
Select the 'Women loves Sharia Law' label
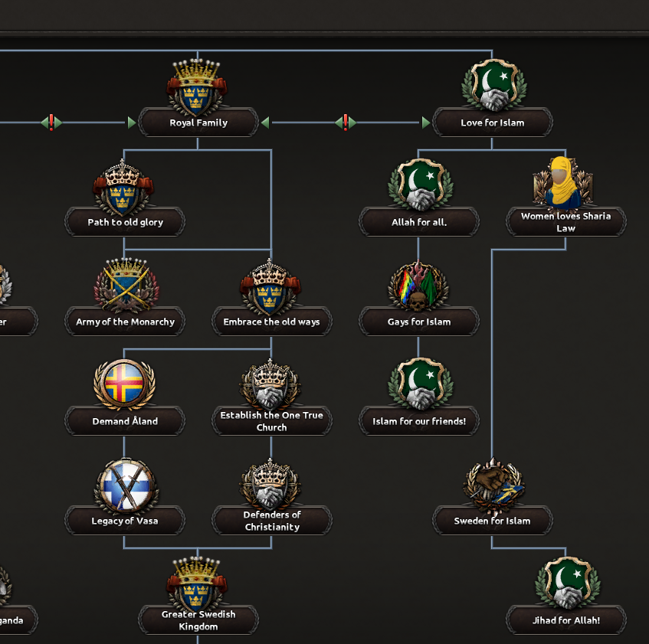(565, 222)
